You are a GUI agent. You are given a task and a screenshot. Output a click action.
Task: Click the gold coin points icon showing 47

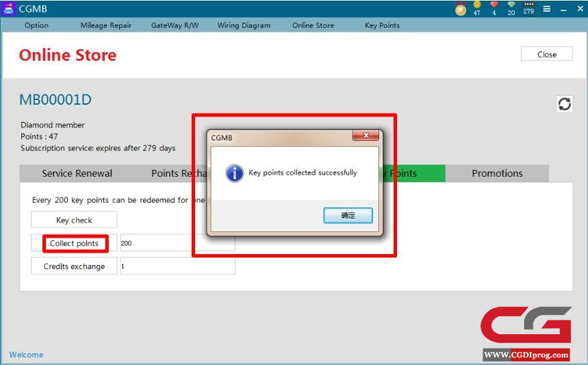point(477,8)
